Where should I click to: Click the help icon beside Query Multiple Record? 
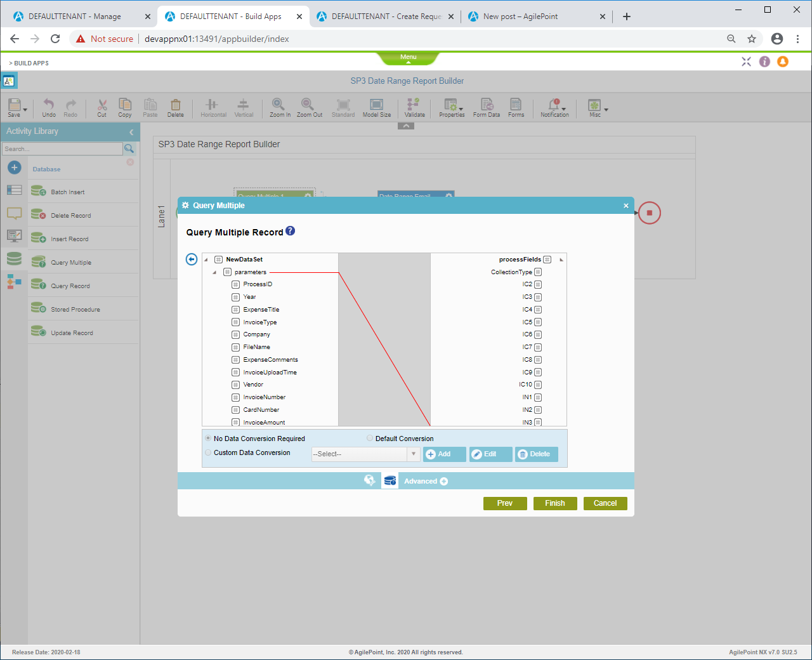click(290, 231)
